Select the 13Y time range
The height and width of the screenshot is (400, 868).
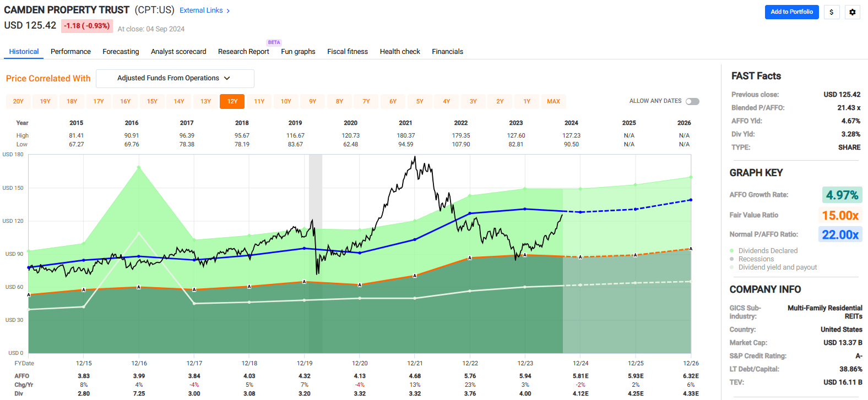coord(205,101)
